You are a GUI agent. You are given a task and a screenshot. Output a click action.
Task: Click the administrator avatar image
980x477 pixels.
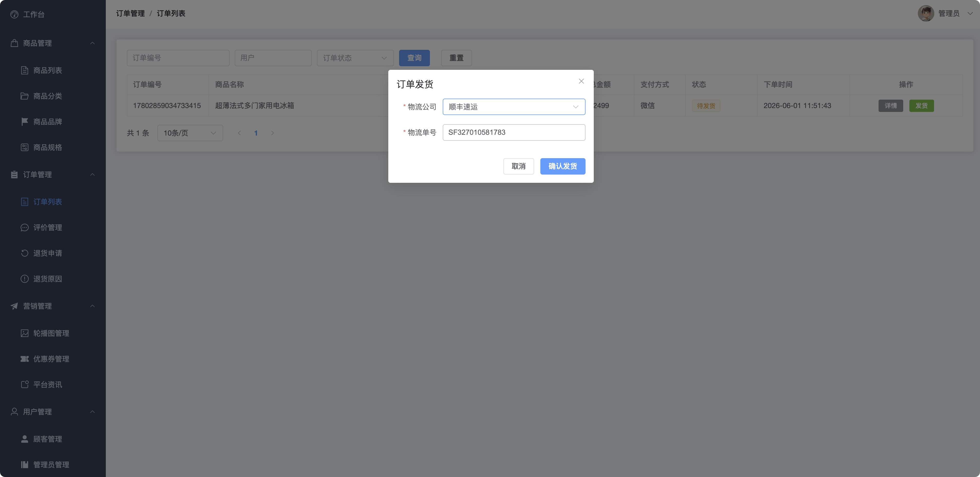(926, 13)
